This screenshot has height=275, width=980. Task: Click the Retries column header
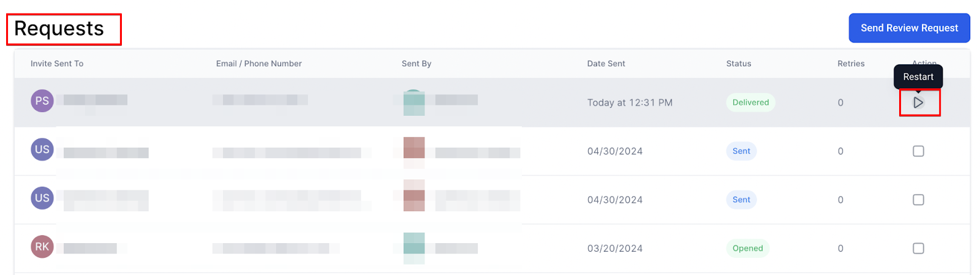pos(851,64)
